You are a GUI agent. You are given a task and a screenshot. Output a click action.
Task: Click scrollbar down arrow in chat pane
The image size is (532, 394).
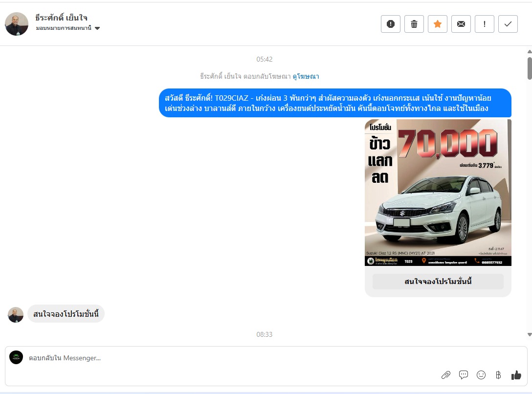coord(530,335)
